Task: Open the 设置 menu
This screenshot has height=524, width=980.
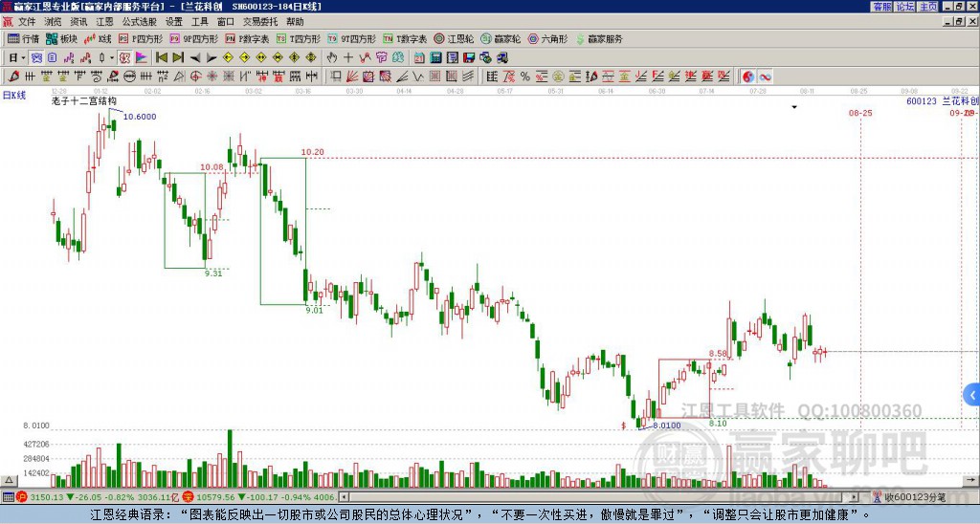Action: pos(174,22)
